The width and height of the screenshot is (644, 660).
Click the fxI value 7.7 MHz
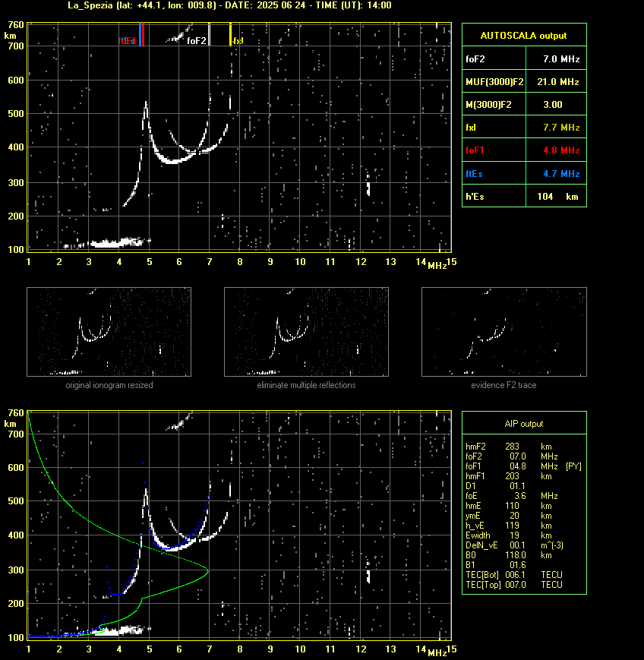pyautogui.click(x=561, y=127)
